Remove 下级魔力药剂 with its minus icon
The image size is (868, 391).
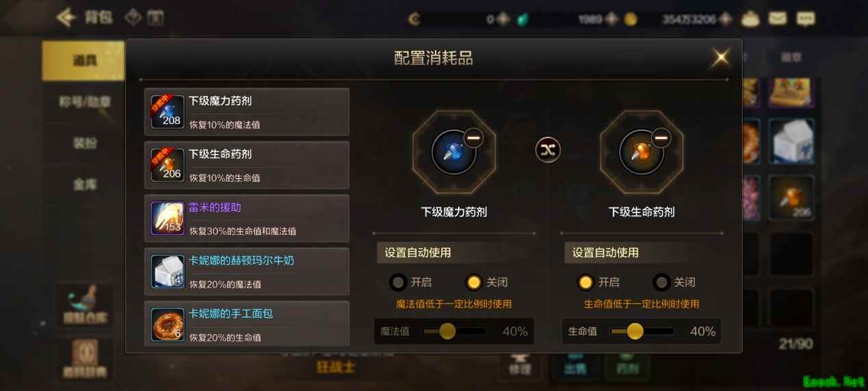click(x=473, y=138)
